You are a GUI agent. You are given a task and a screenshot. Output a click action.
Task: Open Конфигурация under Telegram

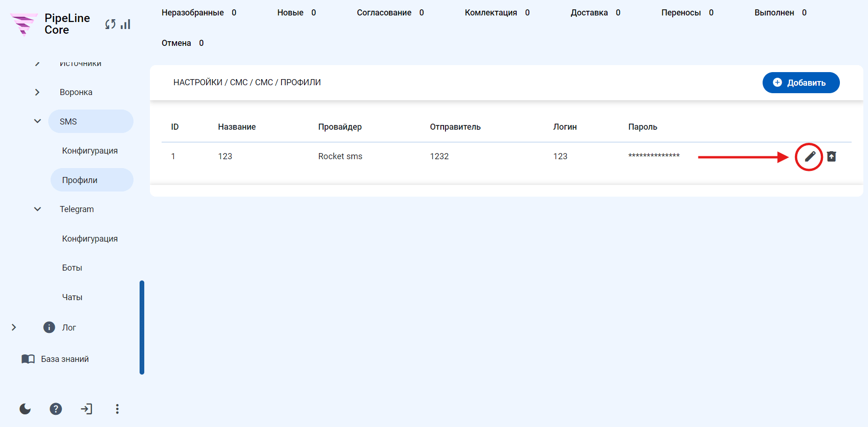point(90,239)
